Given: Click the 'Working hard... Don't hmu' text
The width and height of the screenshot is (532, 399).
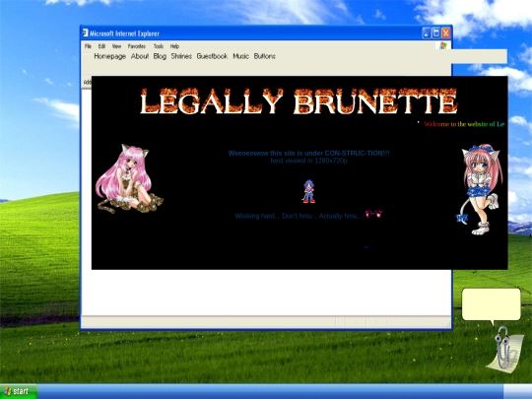Looking at the screenshot, I should click(x=299, y=216).
